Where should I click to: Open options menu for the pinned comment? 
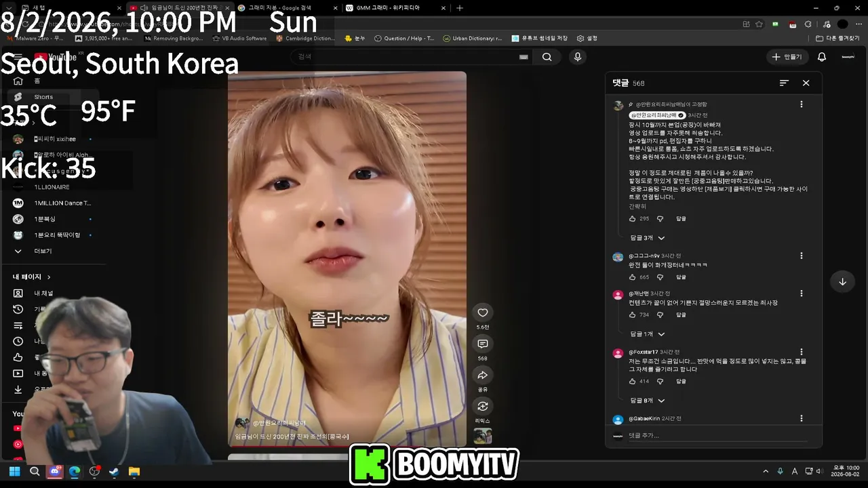coord(801,104)
